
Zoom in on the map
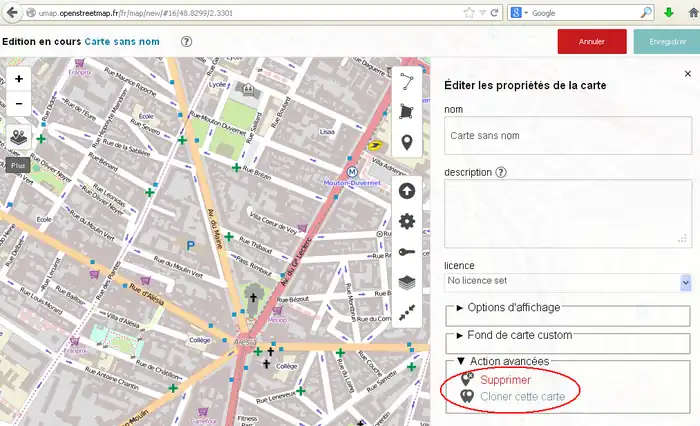point(19,78)
